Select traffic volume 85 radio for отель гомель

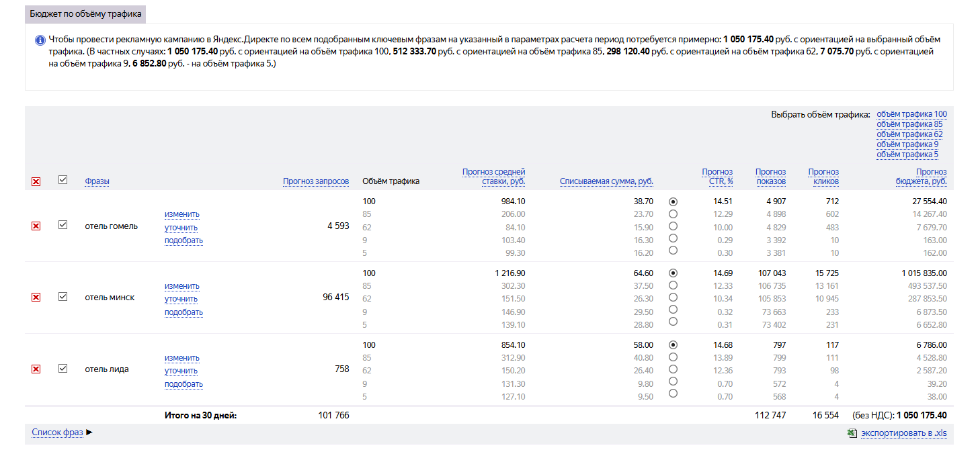673,214
